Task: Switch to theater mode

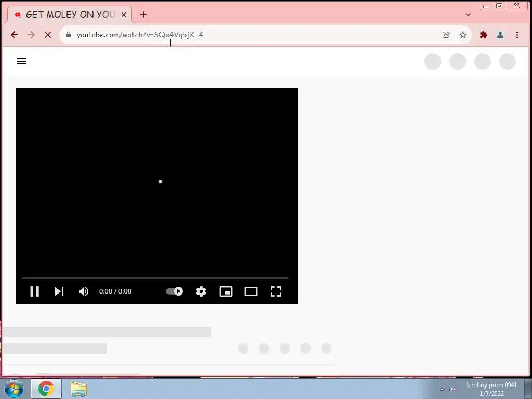Action: click(x=251, y=291)
